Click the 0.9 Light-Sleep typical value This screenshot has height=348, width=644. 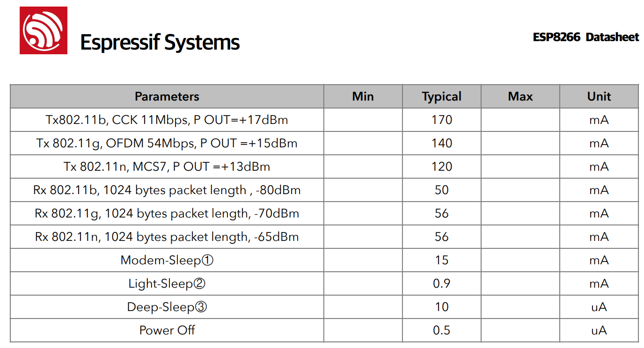441,283
